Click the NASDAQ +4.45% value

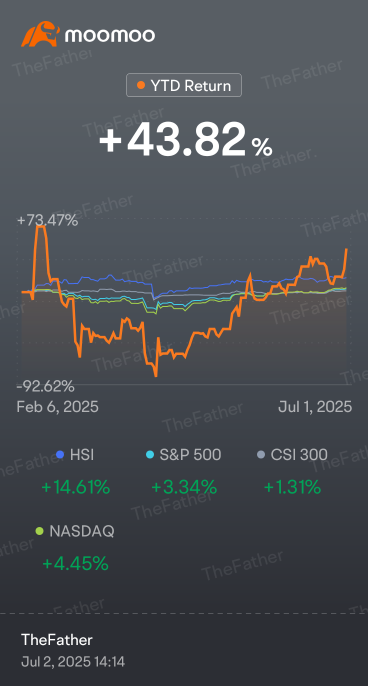(75, 564)
